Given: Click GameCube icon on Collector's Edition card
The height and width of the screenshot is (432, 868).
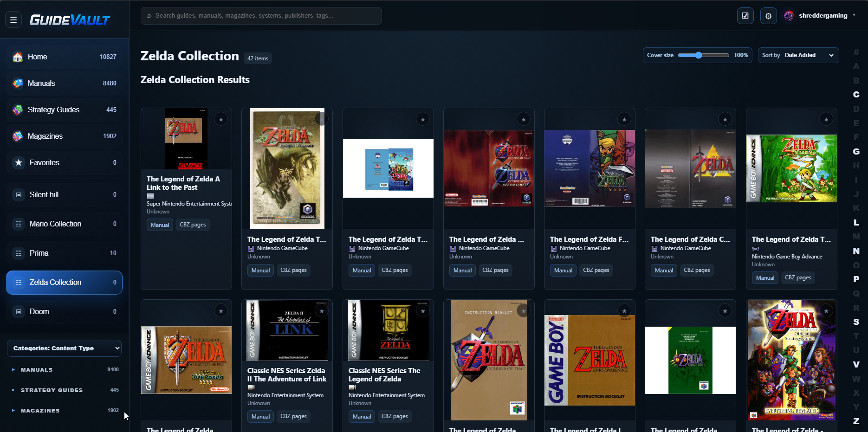Looking at the screenshot, I should coord(654,249).
